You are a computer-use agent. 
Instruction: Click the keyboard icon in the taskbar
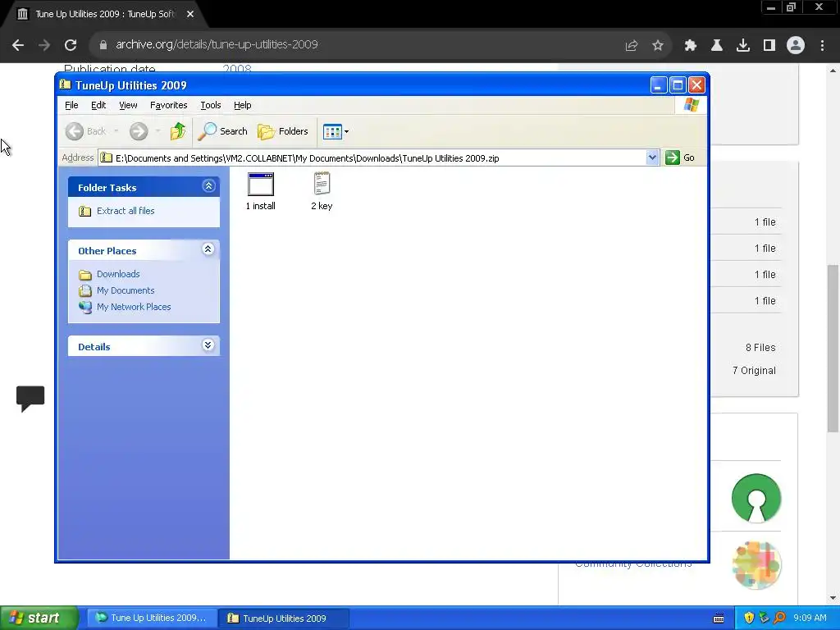point(719,619)
